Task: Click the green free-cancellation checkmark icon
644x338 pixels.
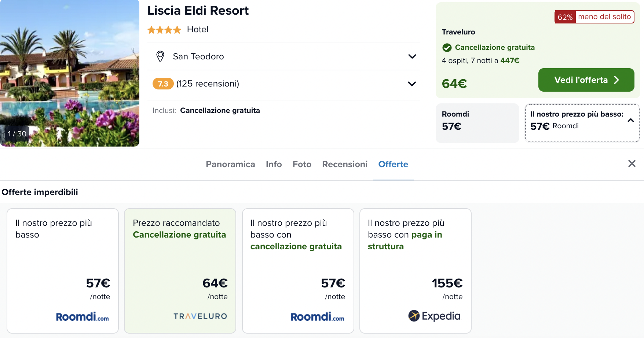Action: pyautogui.click(x=447, y=48)
